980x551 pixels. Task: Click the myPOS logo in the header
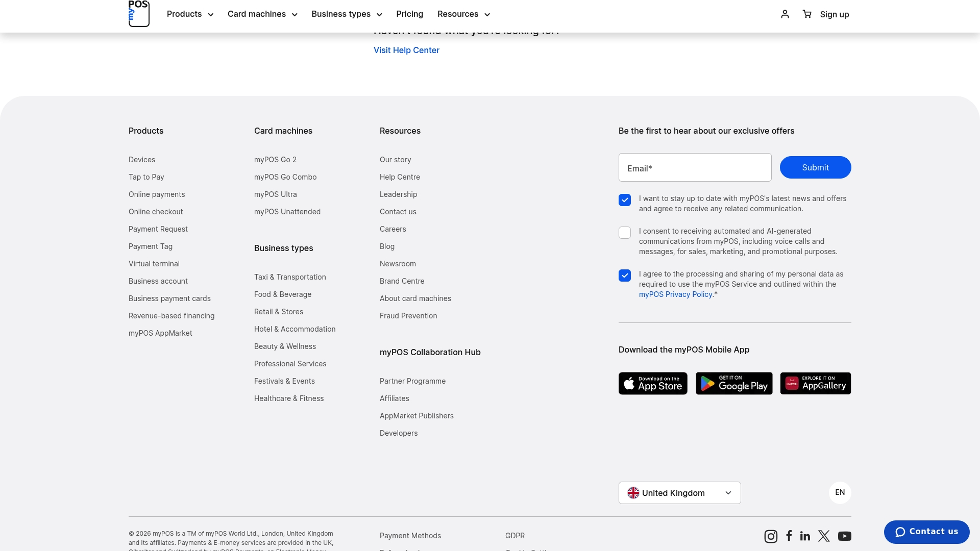(x=139, y=13)
